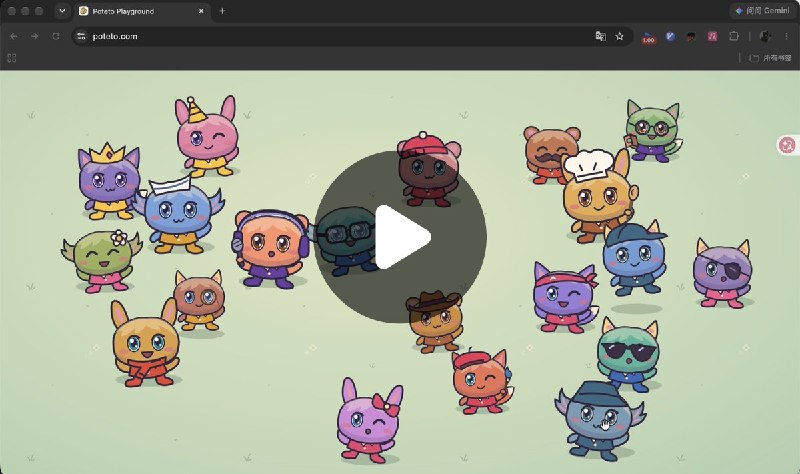Image resolution: width=800 pixels, height=474 pixels.
Task: Switch to the Poteto Playground tab
Action: pos(141,11)
